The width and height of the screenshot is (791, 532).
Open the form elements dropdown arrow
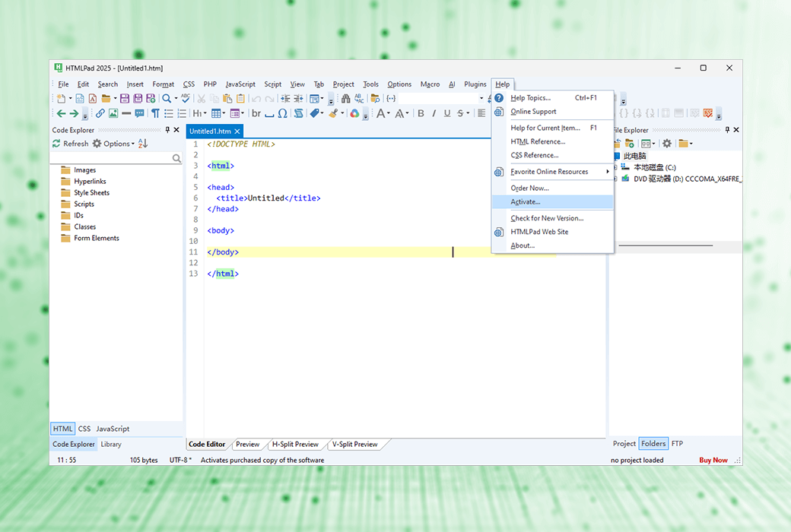[243, 113]
